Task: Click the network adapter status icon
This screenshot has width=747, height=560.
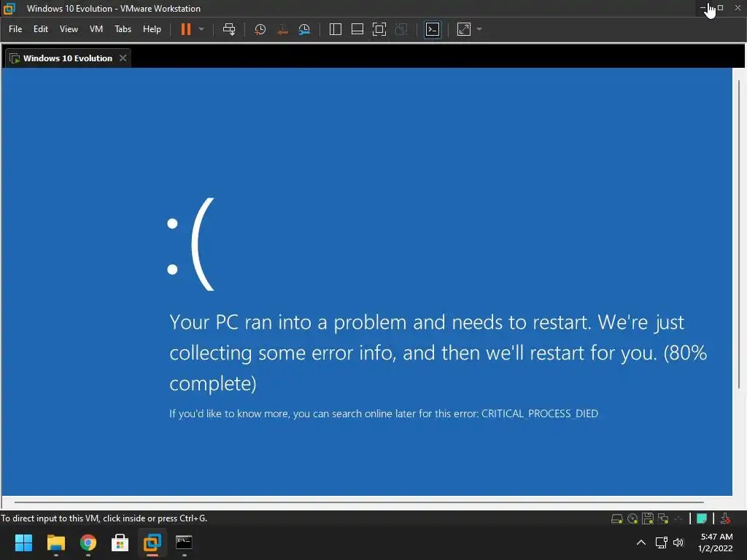Action: pos(662,518)
